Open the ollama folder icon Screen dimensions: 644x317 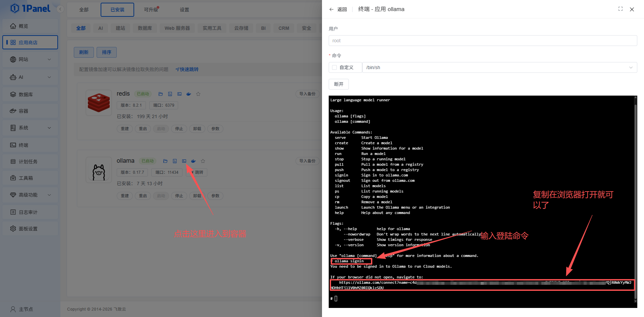point(165,161)
